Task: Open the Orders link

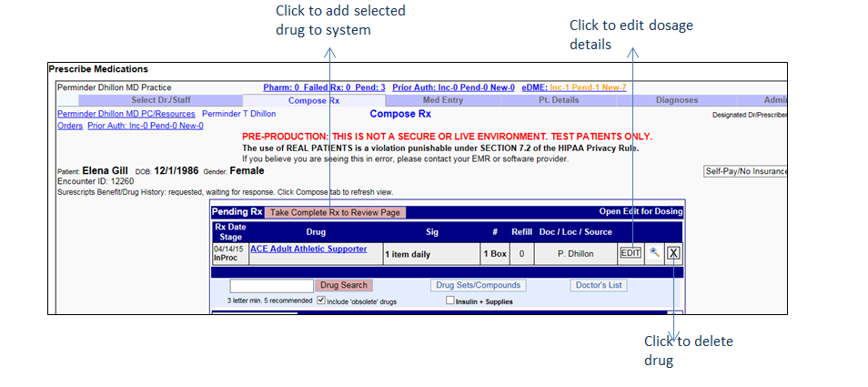Action: [69, 126]
